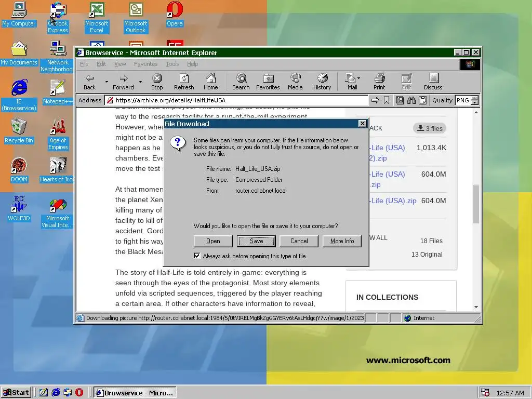Screen dimensions: 532x399
Task: Click the Internet zone status indicator
Action: [419, 318]
